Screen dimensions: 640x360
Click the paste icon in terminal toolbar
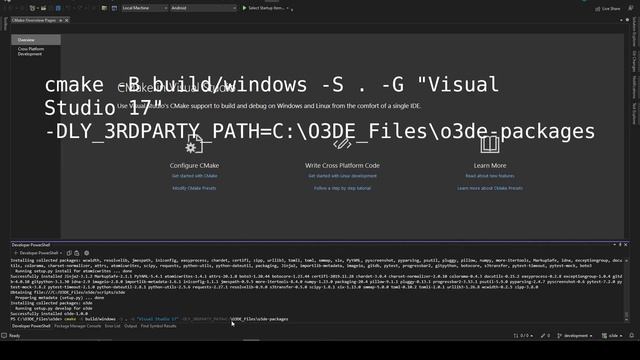tap(77, 253)
